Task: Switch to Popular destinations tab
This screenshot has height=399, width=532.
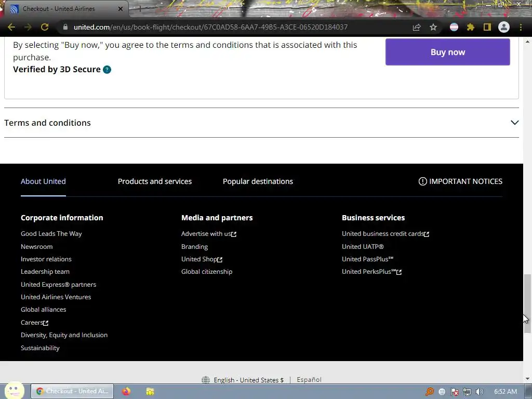Action: pos(258,181)
